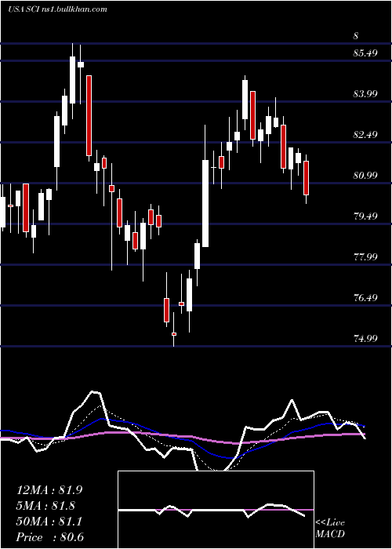Viewport: 392px width, 549px height.
Task: Click the <<Live MACD label
Action: [330, 528]
